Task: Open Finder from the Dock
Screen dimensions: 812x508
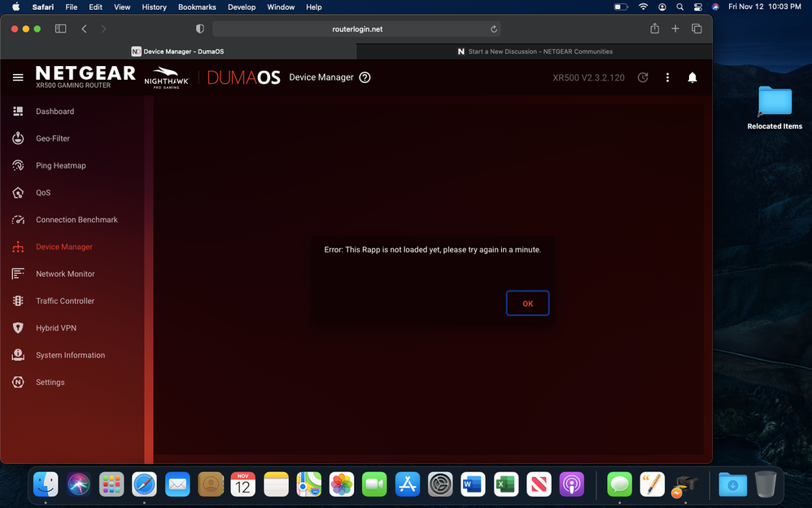Action: tap(46, 484)
